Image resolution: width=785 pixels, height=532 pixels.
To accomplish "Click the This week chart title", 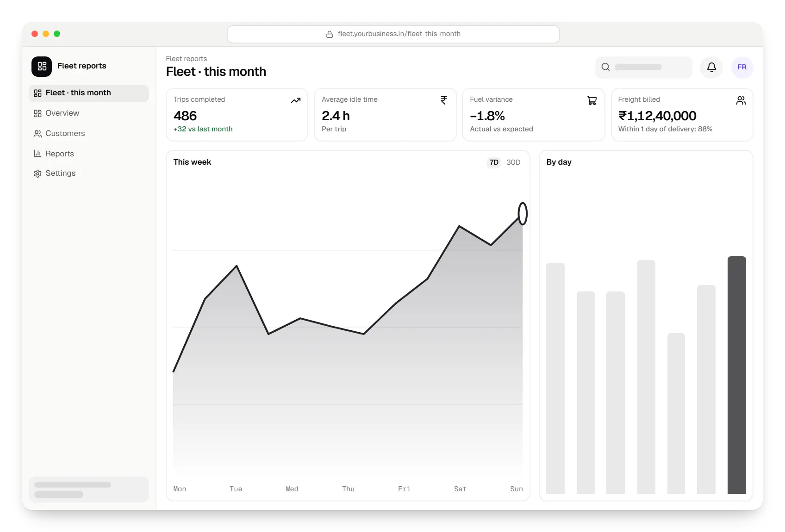I will pos(192,162).
